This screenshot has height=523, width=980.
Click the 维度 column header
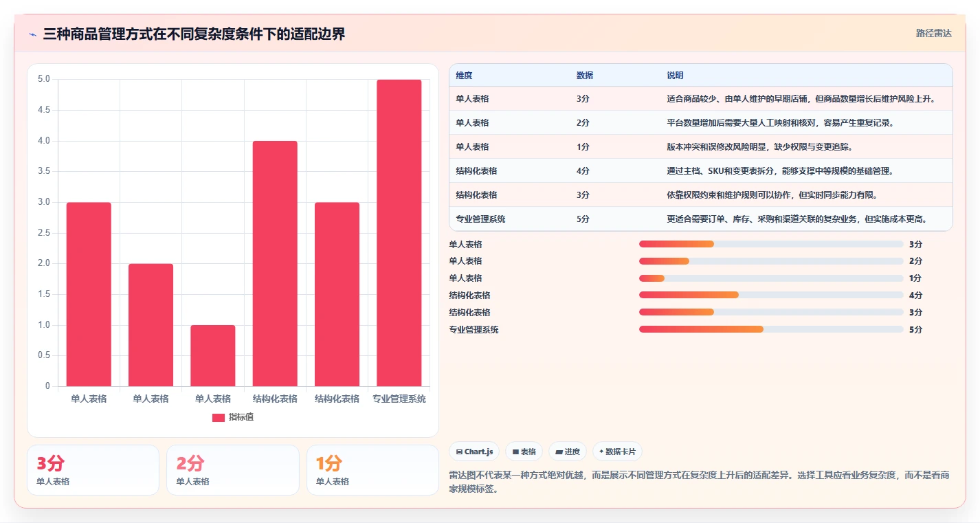click(464, 76)
